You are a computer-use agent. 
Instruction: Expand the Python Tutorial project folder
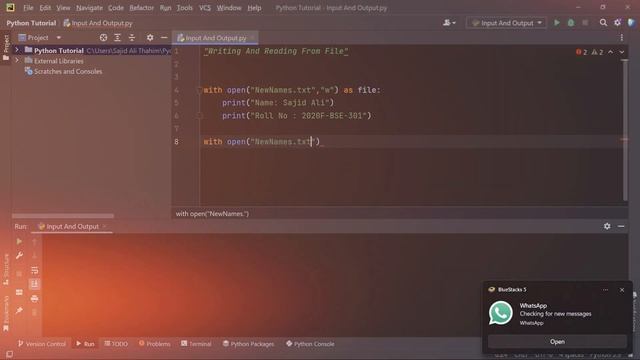[x=17, y=50]
